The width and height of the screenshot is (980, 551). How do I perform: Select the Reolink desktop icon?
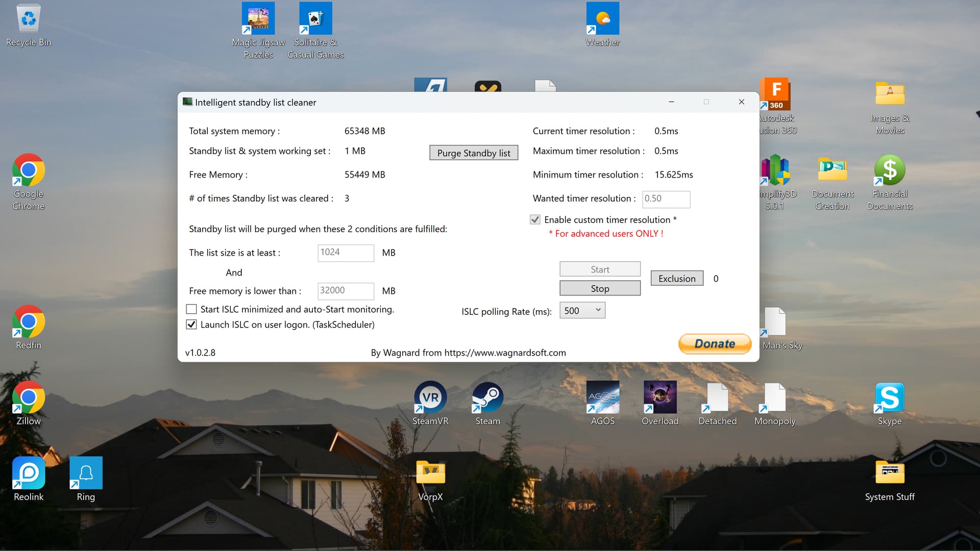(29, 473)
